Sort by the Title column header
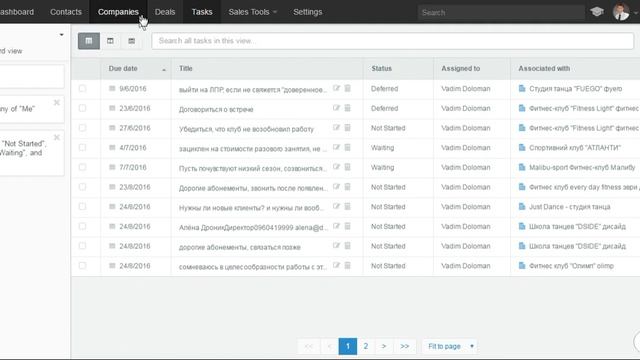 coord(186,69)
